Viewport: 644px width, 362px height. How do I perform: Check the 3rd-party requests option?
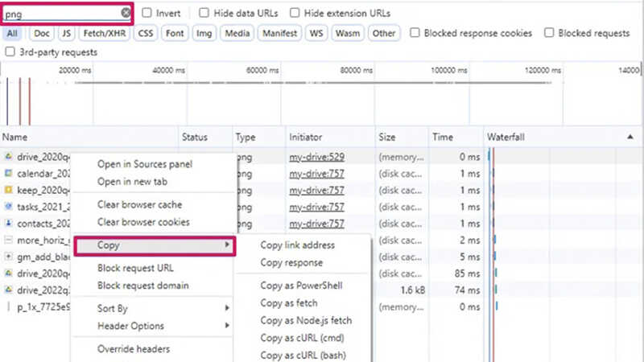click(x=10, y=51)
